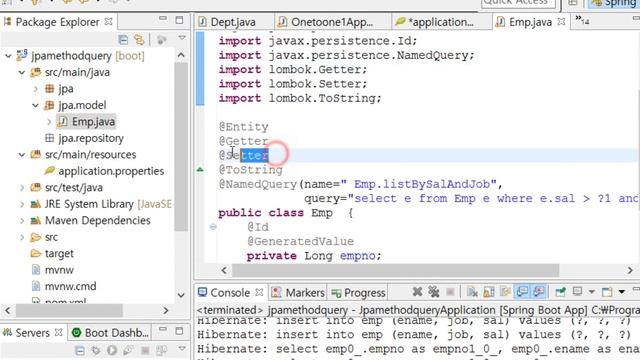Remove all terminated launches in Console
Image resolution: width=640 pixels, height=360 pixels.
[433, 292]
